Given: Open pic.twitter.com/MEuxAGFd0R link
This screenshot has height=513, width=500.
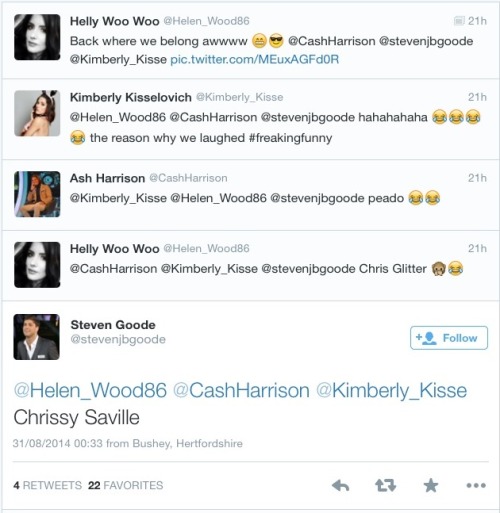Looking at the screenshot, I should pyautogui.click(x=254, y=59).
